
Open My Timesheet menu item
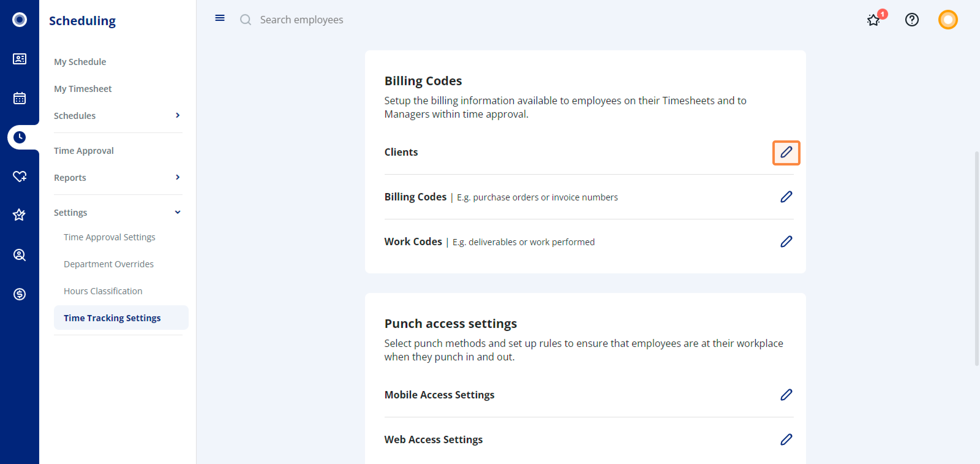[83, 89]
